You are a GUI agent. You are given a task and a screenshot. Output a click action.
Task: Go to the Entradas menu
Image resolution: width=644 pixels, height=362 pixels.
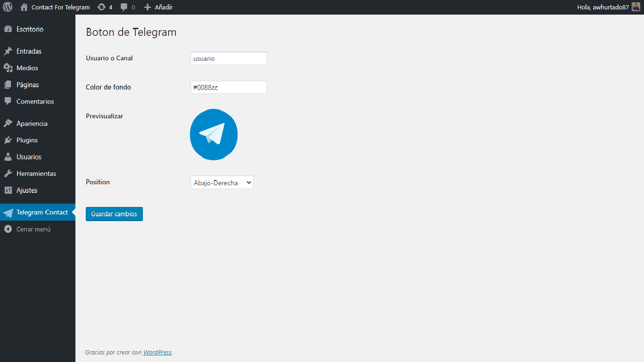pyautogui.click(x=38, y=51)
